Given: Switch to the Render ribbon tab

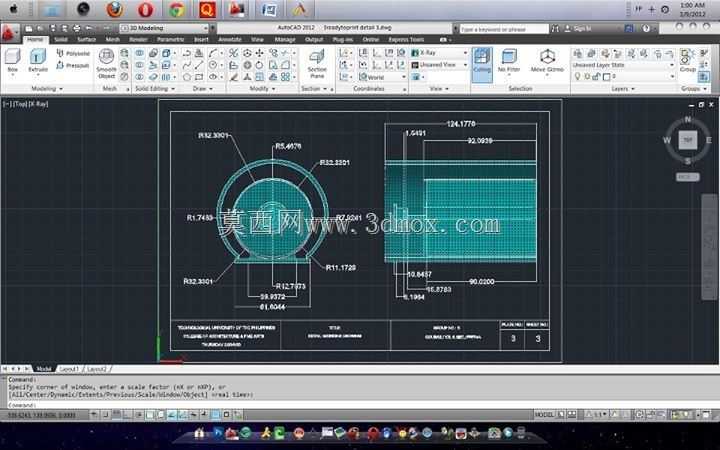Looking at the screenshot, I should point(138,39).
